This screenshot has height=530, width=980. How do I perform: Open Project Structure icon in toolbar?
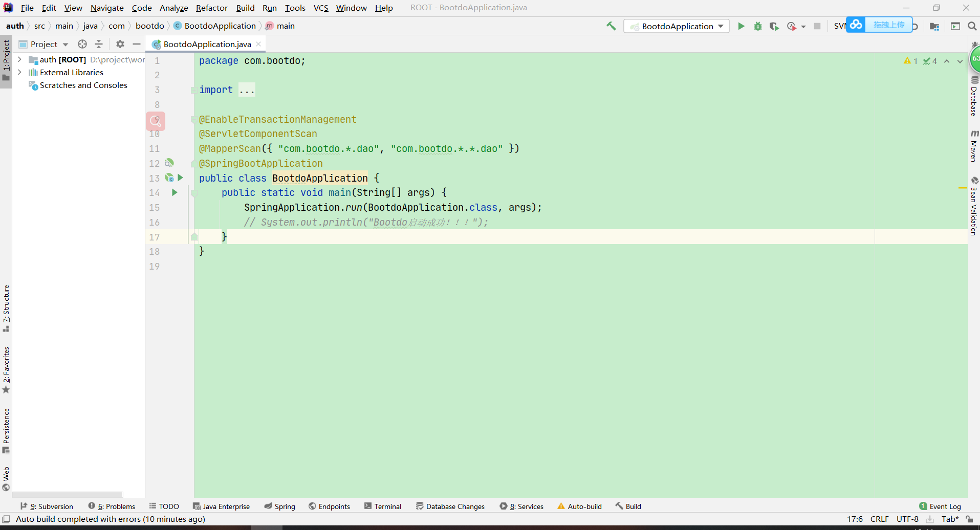[x=934, y=26]
